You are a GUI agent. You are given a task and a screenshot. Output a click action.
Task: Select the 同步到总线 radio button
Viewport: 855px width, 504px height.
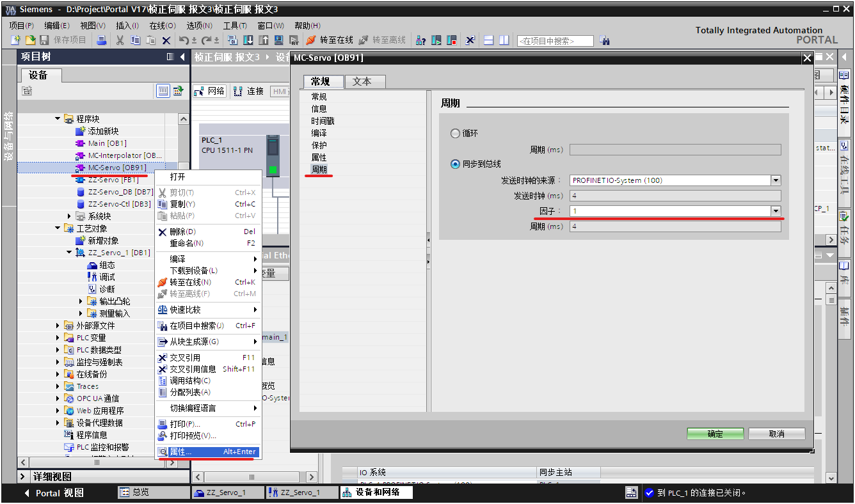click(455, 164)
